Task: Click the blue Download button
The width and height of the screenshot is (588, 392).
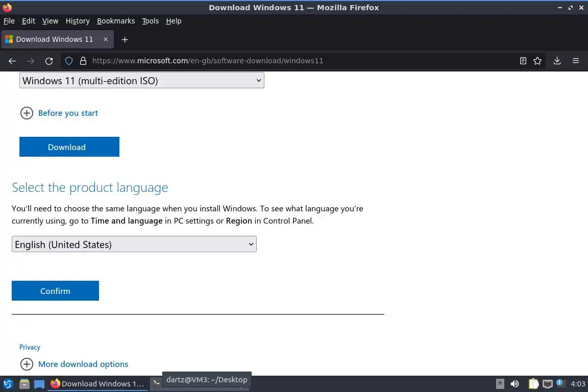Action: click(69, 146)
